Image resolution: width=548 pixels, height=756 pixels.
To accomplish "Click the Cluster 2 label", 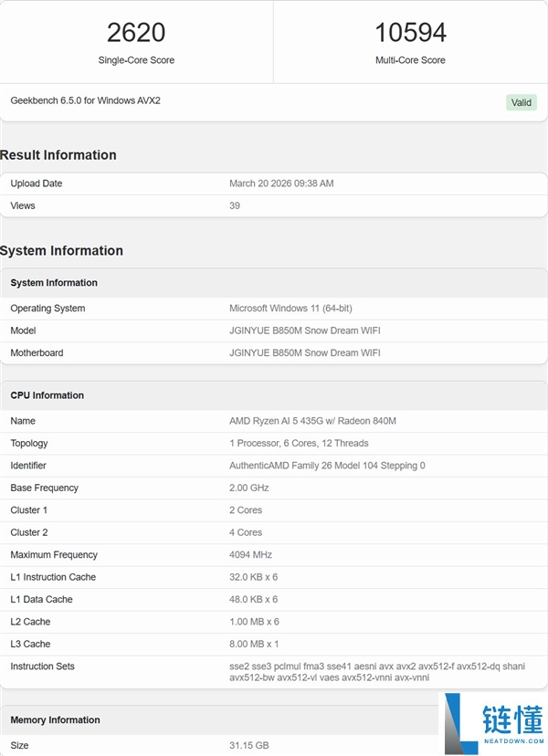I will [x=29, y=532].
